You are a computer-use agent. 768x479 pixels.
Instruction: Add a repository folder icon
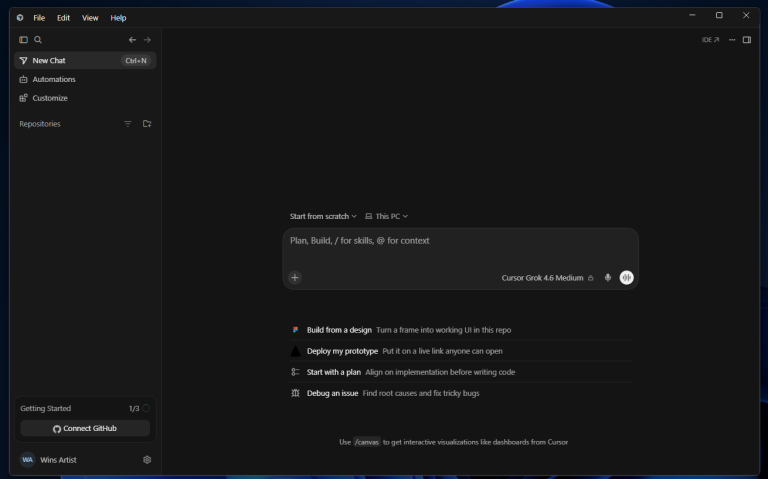[147, 124]
